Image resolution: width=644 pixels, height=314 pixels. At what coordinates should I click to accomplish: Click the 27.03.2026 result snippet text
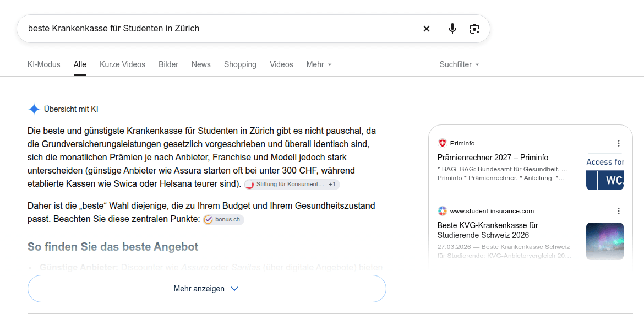(x=504, y=251)
